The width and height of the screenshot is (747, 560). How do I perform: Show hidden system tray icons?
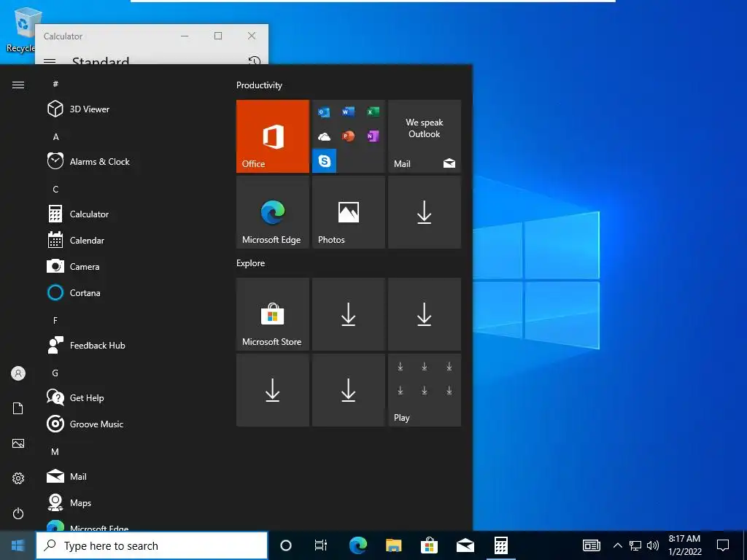tap(617, 545)
